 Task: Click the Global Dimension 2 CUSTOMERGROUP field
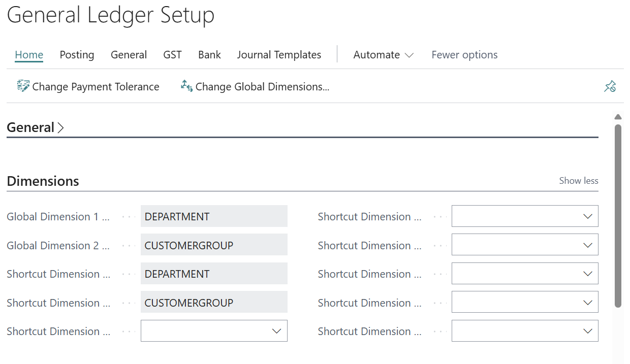pyautogui.click(x=214, y=245)
